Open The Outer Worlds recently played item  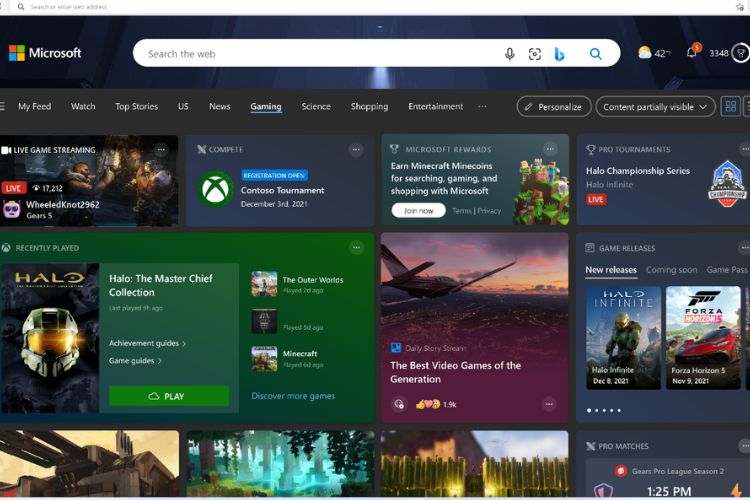(x=298, y=284)
